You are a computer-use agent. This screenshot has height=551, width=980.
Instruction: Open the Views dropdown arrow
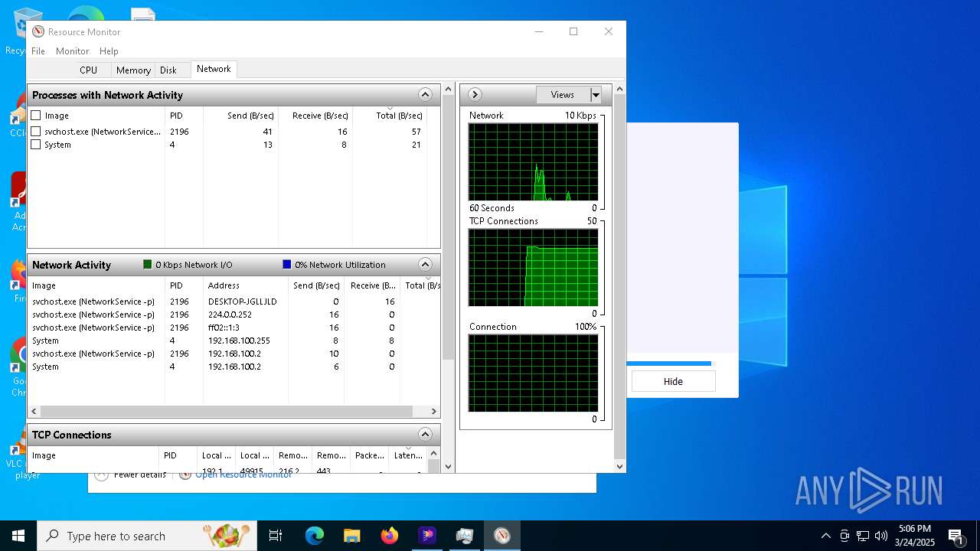(x=596, y=95)
